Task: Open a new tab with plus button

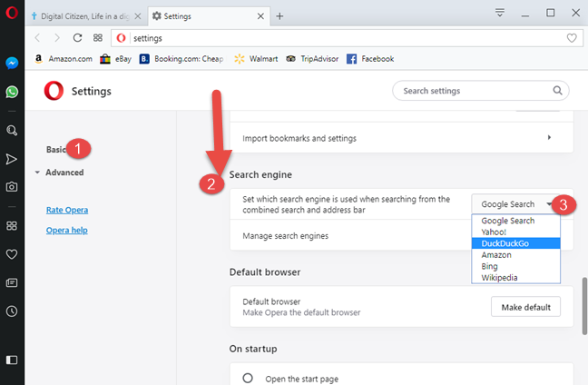Action: pyautogui.click(x=279, y=16)
